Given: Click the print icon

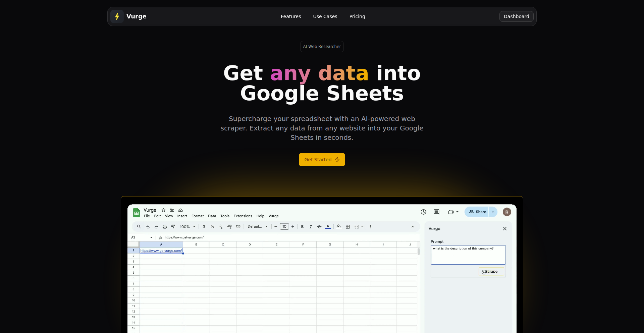Looking at the screenshot, I should [165, 227].
